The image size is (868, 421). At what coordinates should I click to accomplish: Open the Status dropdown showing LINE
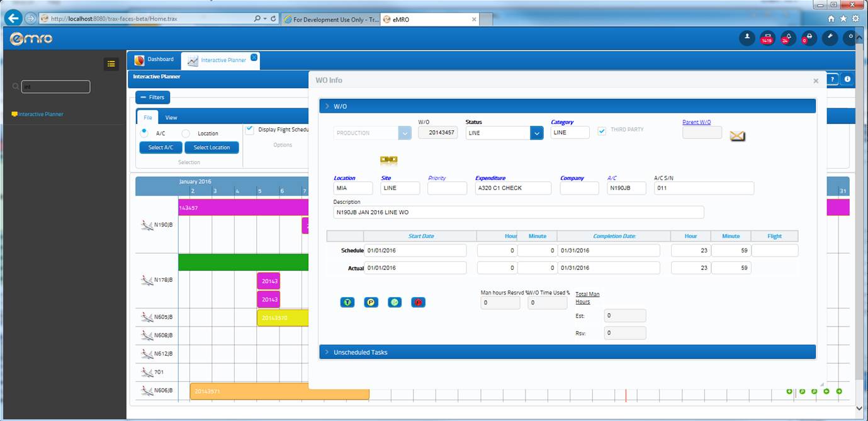pos(536,133)
